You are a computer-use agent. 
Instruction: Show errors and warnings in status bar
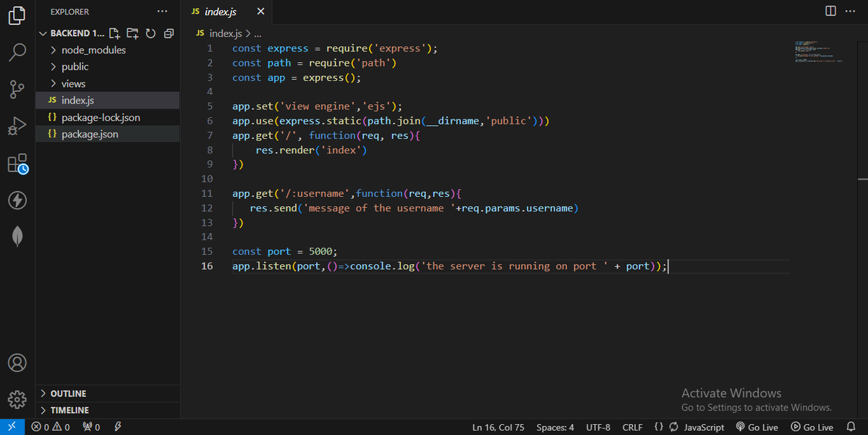pos(51,427)
